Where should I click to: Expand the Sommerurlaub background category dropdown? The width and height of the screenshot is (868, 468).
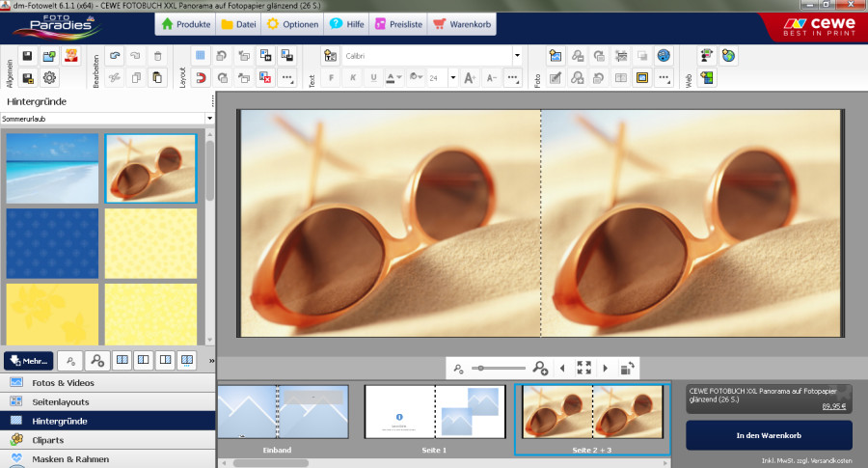(209, 119)
